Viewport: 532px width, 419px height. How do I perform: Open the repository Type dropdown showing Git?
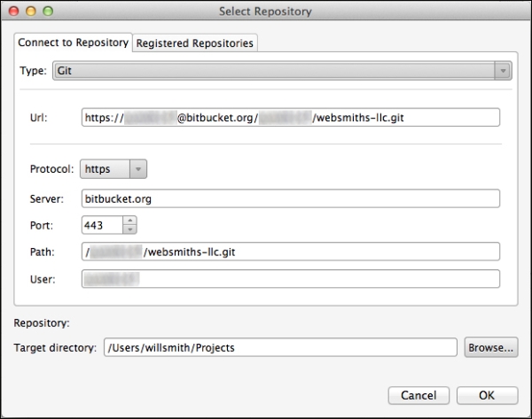pyautogui.click(x=282, y=71)
